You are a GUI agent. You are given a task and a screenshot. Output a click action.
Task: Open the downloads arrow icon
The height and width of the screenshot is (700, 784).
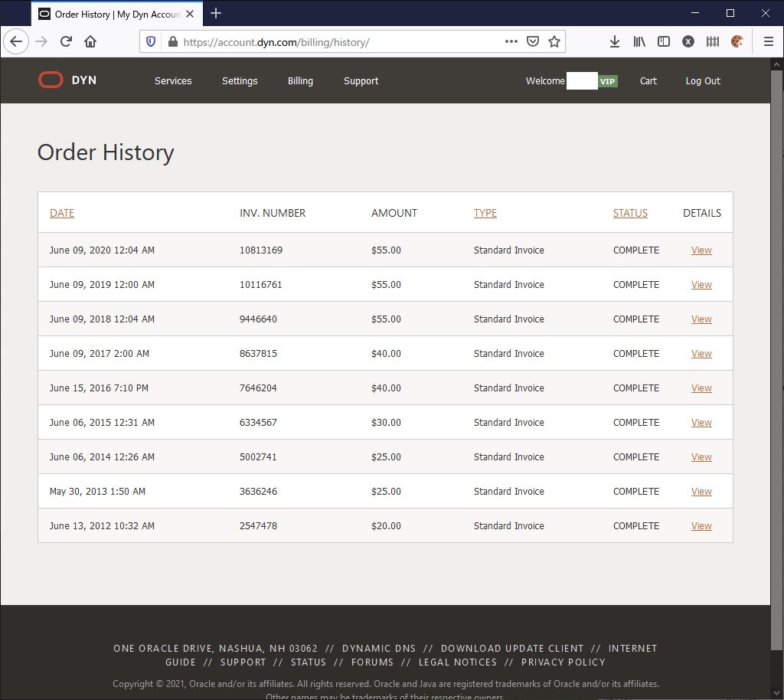[615, 41]
